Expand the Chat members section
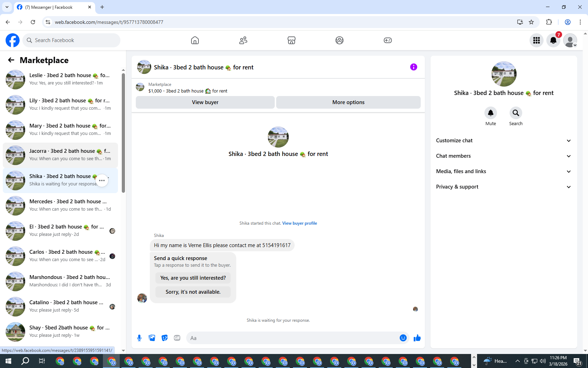 coord(504,156)
